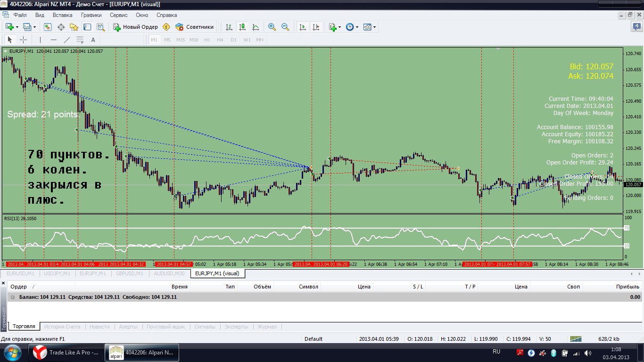Switch to the USDJPY,M1 chart tab
The image size is (644, 362).
(x=57, y=273)
